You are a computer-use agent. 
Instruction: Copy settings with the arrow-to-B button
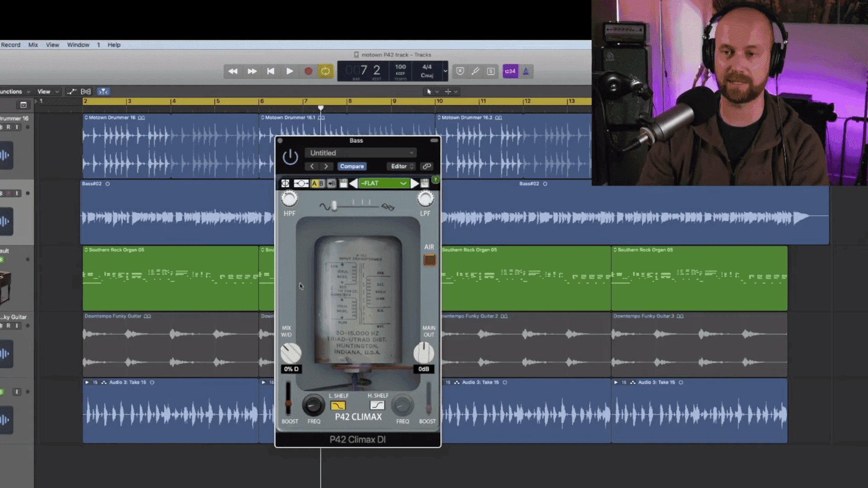coord(331,183)
